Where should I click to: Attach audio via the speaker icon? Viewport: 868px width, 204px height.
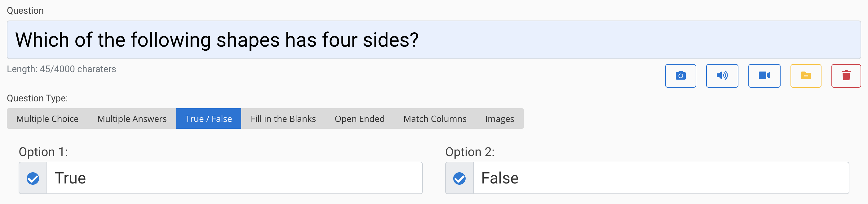(x=722, y=76)
